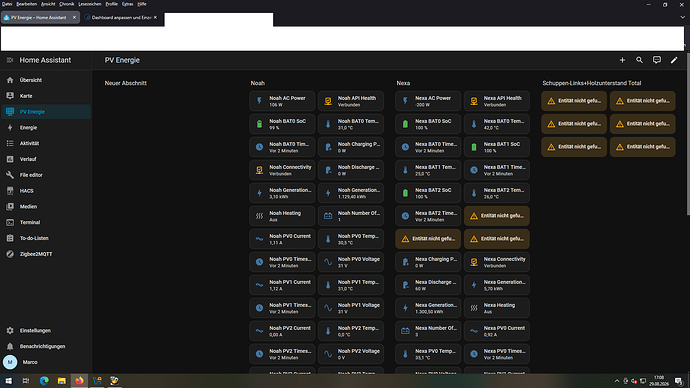
Task: Open the Lesezeichen menu in Firefox
Action: 90,4
